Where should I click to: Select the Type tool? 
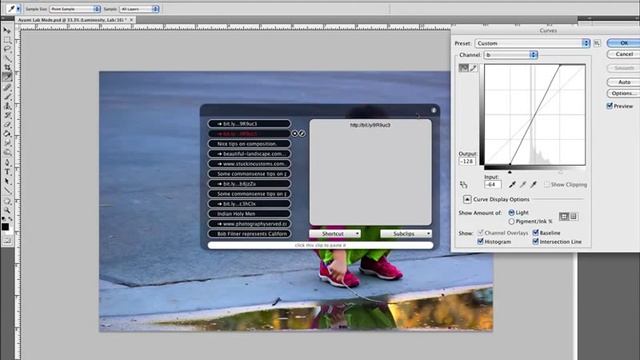tap(7, 172)
